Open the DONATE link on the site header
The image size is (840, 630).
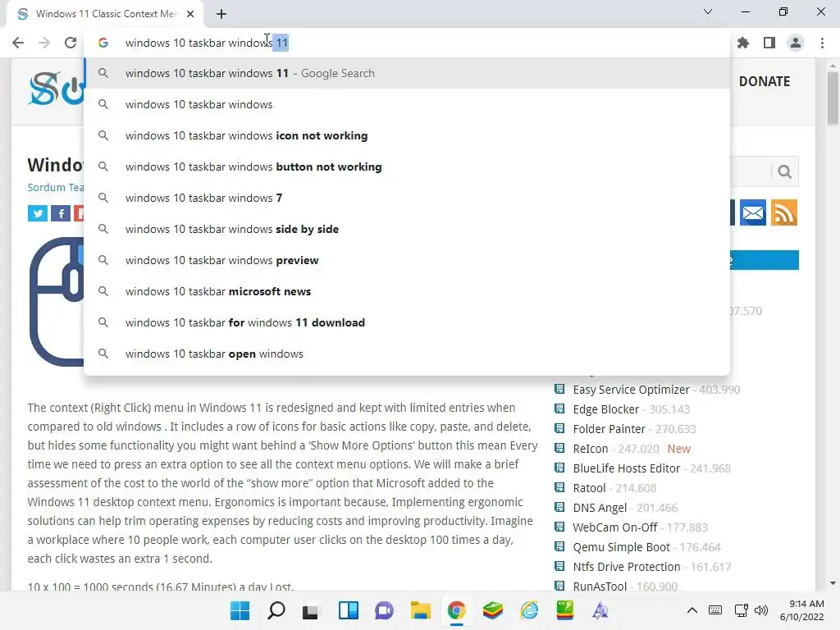tap(765, 81)
